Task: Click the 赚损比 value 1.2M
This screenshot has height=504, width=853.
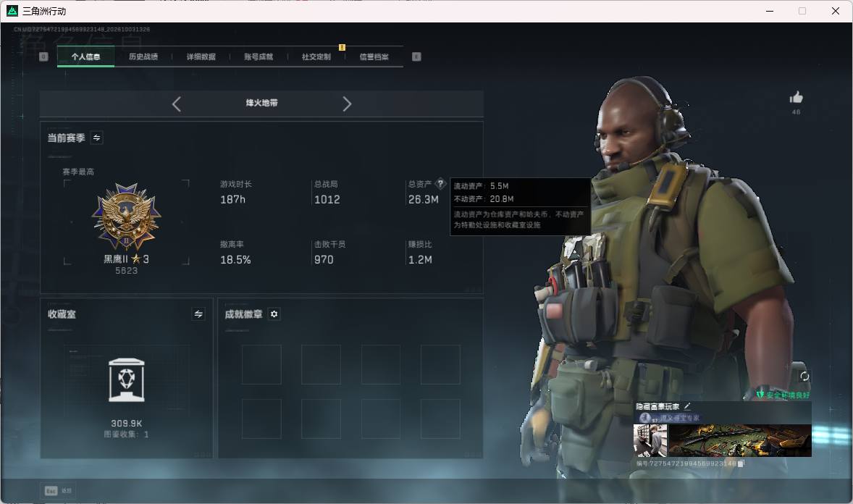Action: 420,260
